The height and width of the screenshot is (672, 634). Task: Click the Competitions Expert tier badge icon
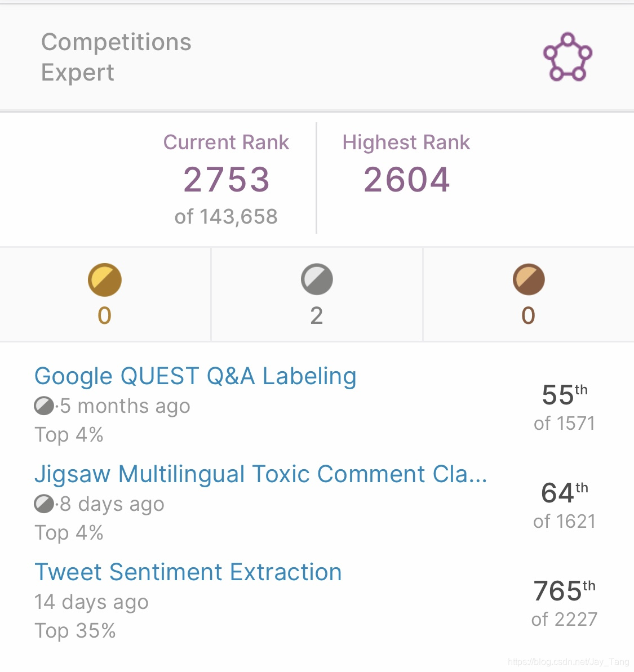point(568,57)
